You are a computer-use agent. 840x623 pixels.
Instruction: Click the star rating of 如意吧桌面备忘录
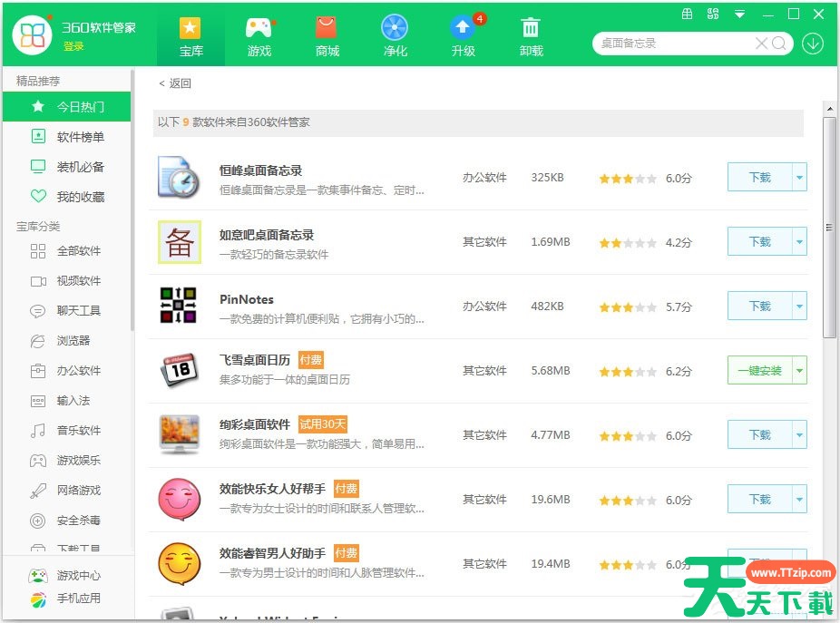(628, 243)
